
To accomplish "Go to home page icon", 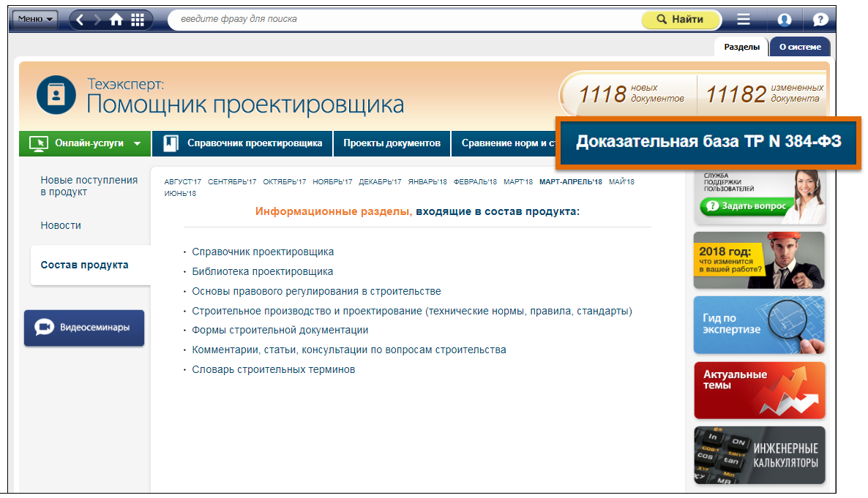I will pyautogui.click(x=116, y=20).
